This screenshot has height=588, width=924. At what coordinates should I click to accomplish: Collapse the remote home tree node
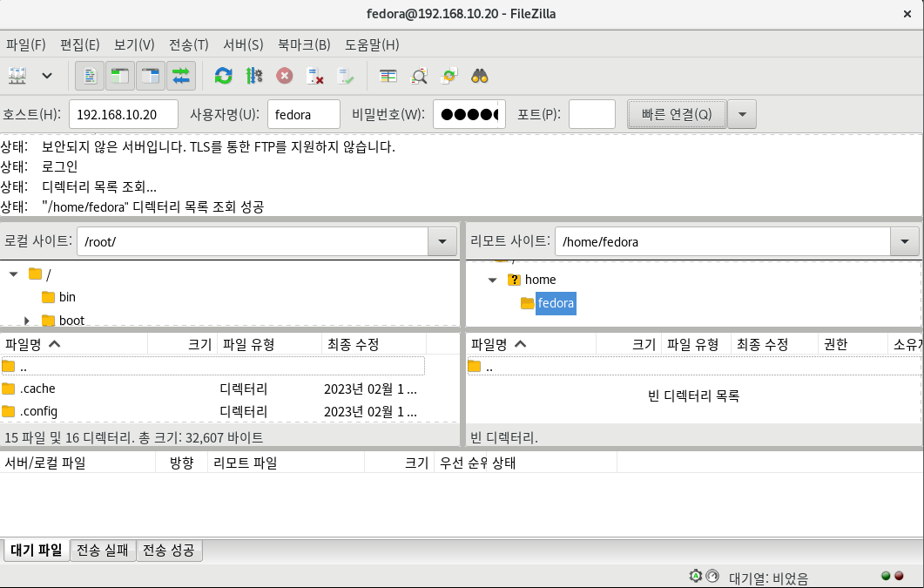pos(493,280)
